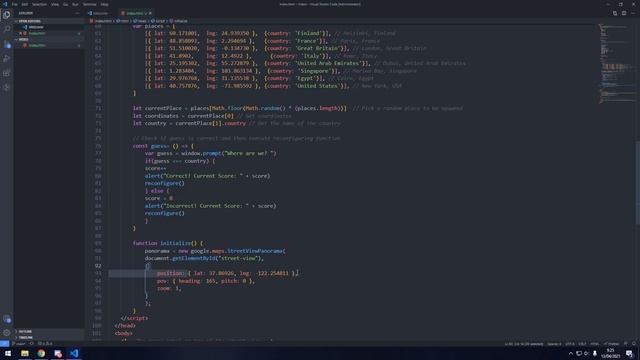Click the split editor icon at top right

click(624, 13)
